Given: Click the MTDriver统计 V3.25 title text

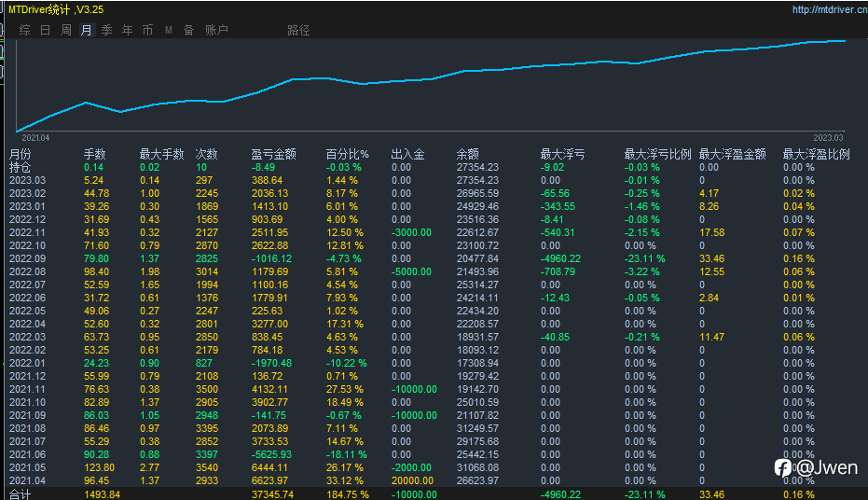Looking at the screenshot, I should click(x=56, y=9).
